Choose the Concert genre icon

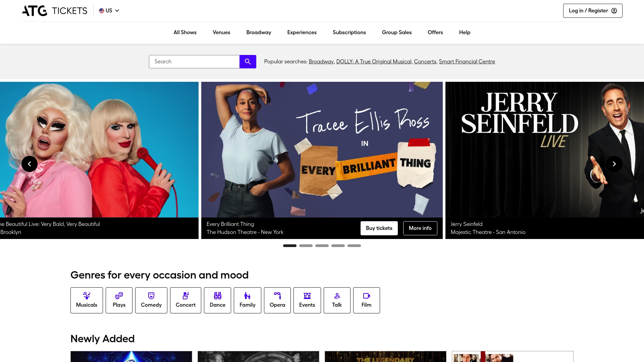pos(185,296)
